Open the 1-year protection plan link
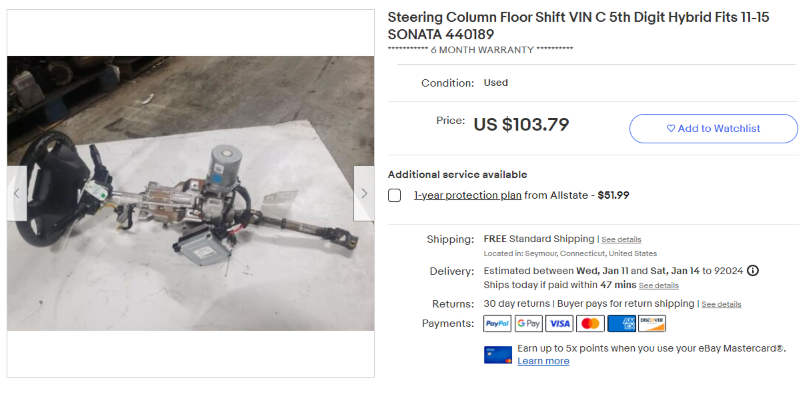This screenshot has height=401, width=806. [x=467, y=195]
